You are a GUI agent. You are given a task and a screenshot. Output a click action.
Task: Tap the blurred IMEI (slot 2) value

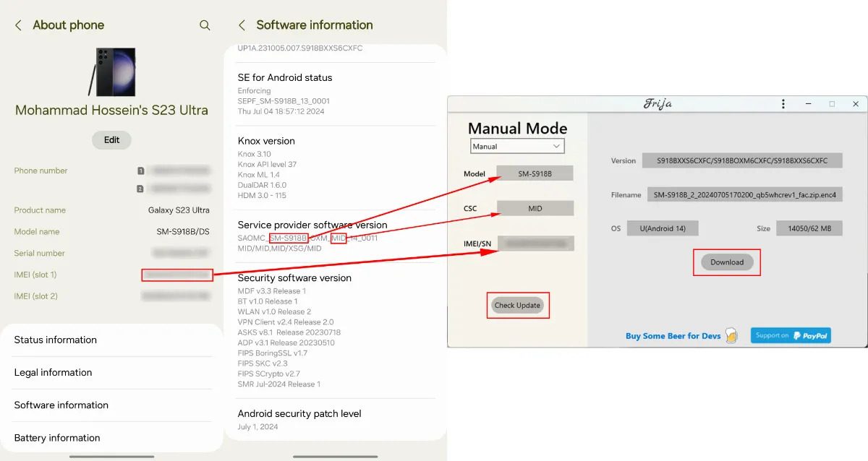(x=177, y=296)
